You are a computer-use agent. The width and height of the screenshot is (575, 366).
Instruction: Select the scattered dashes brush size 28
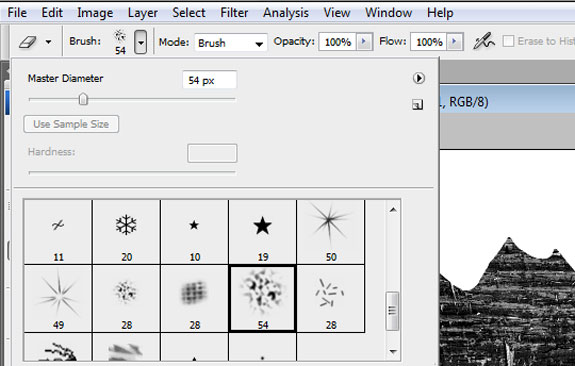(331, 299)
